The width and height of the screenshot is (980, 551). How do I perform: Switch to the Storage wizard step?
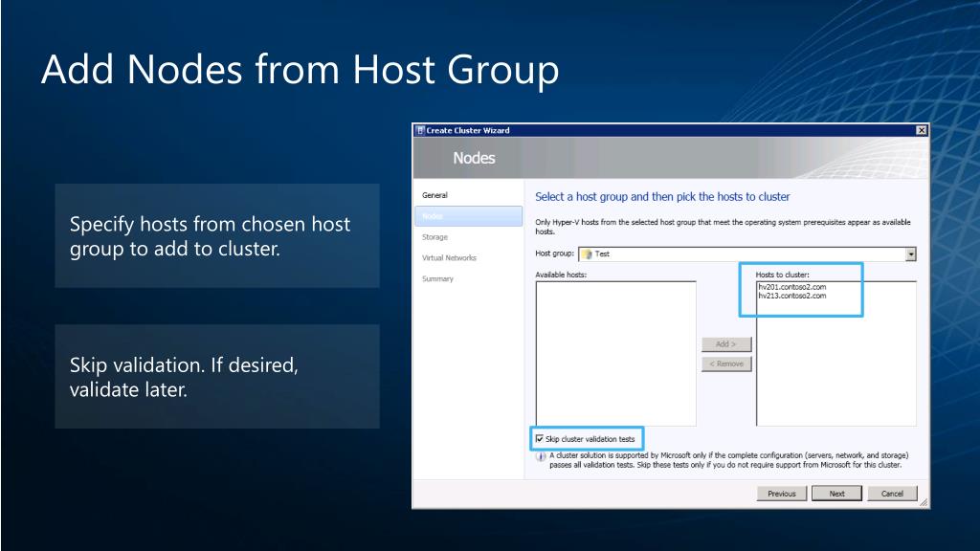[x=434, y=237]
